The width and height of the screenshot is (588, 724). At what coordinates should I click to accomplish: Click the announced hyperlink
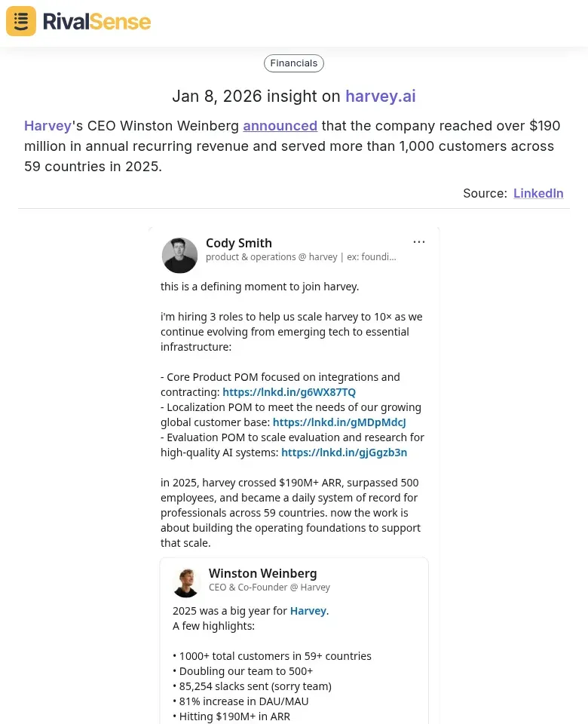click(x=280, y=125)
